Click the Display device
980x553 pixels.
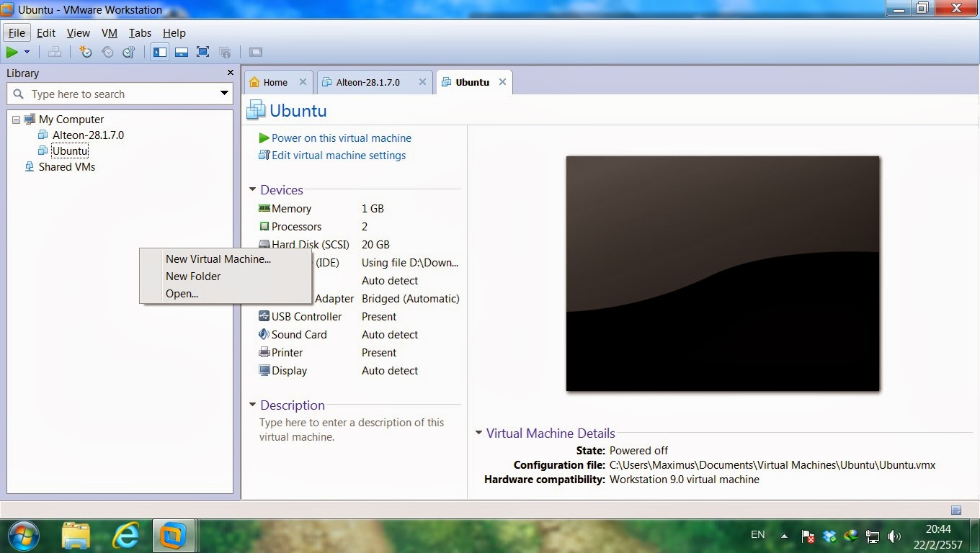tap(358, 371)
